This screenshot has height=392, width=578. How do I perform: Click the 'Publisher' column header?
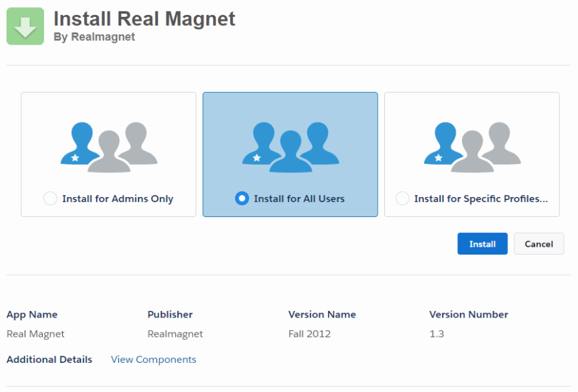pos(170,314)
